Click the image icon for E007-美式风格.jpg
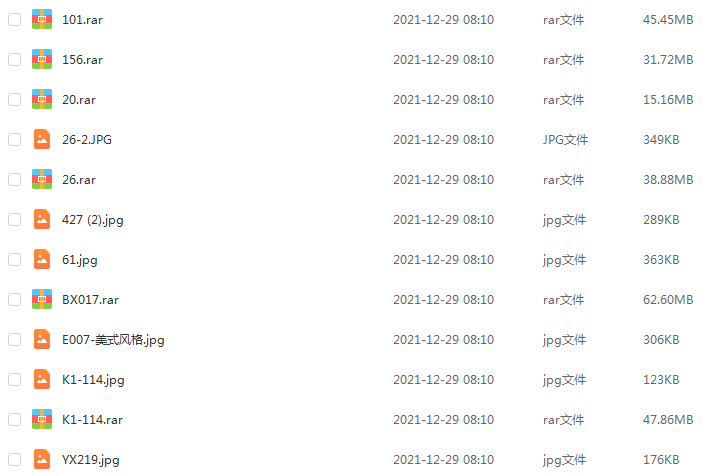 (x=42, y=339)
